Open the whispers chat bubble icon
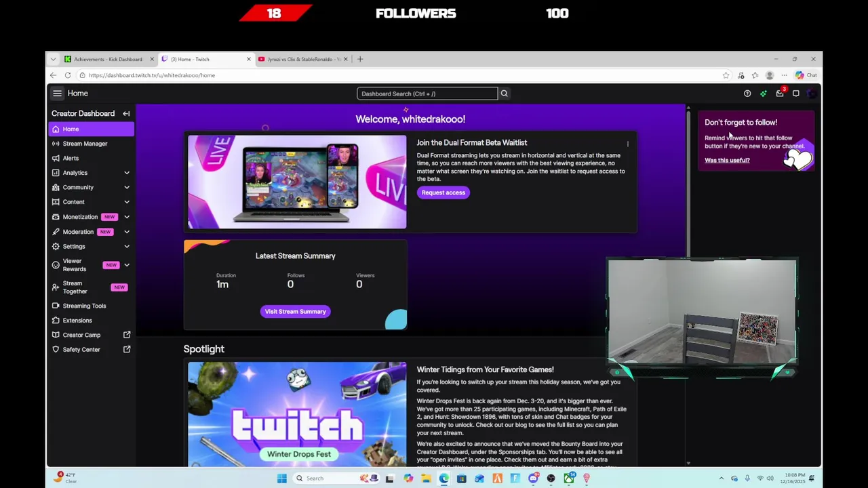Viewport: 868px width, 488px height. 796,94
